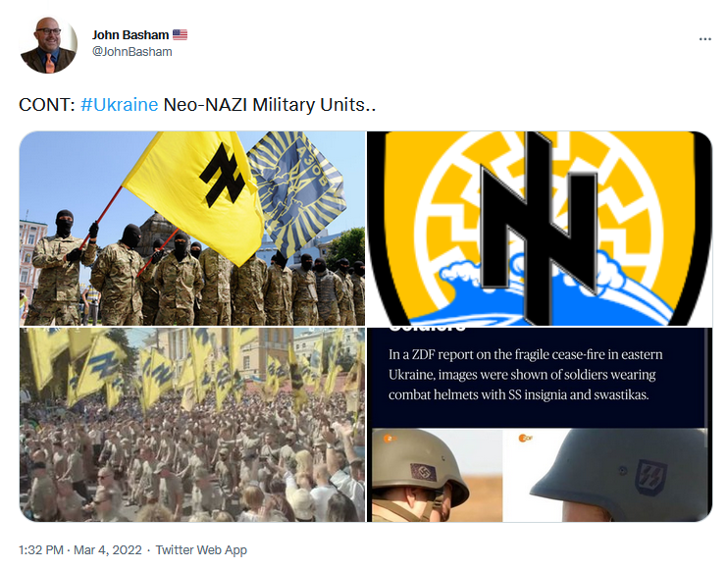Click the gray helmet in bottom-right image
Image resolution: width=728 pixels, height=569 pixels.
[x=620, y=469]
